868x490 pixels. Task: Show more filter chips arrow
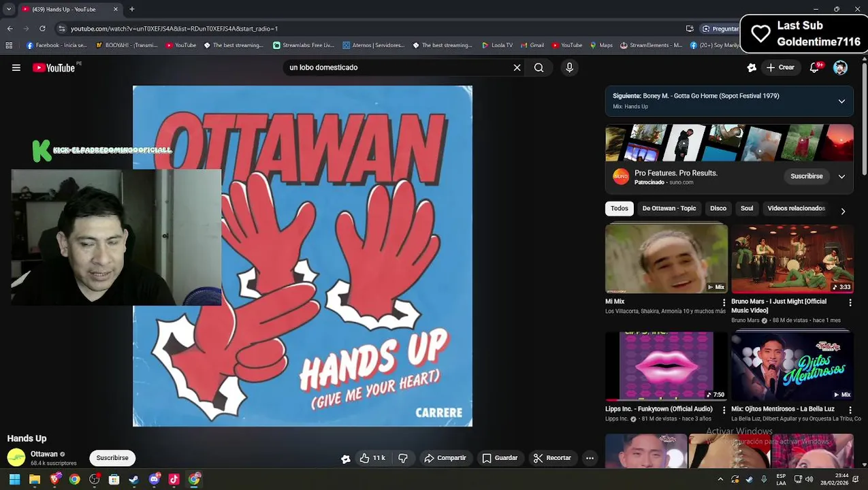click(843, 211)
